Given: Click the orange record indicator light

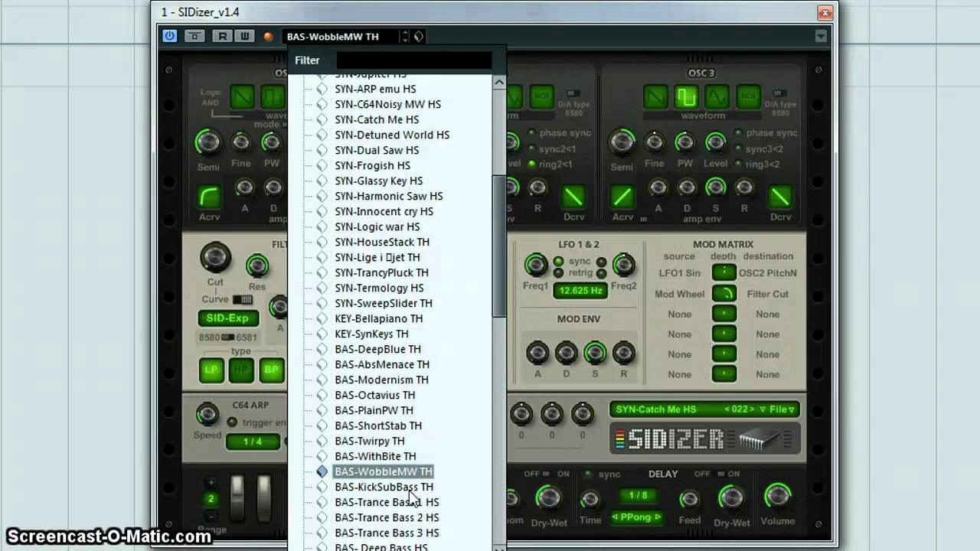Looking at the screenshot, I should [268, 37].
